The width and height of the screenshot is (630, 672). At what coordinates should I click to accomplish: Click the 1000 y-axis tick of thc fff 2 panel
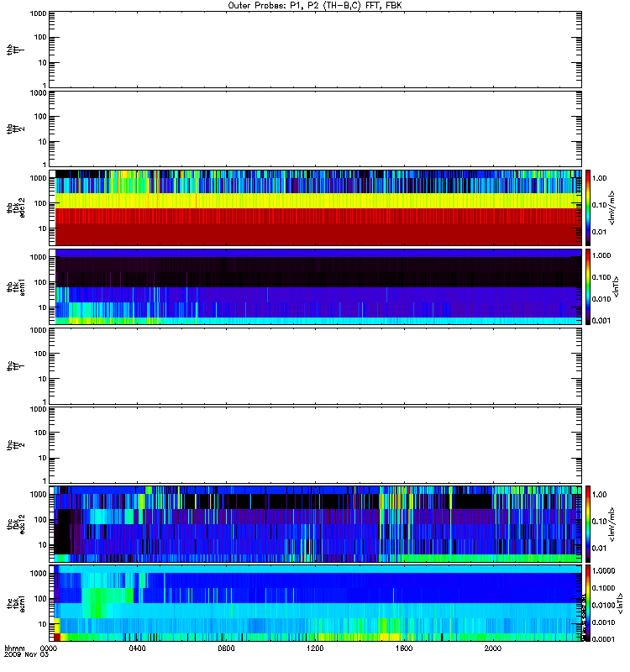click(38, 410)
